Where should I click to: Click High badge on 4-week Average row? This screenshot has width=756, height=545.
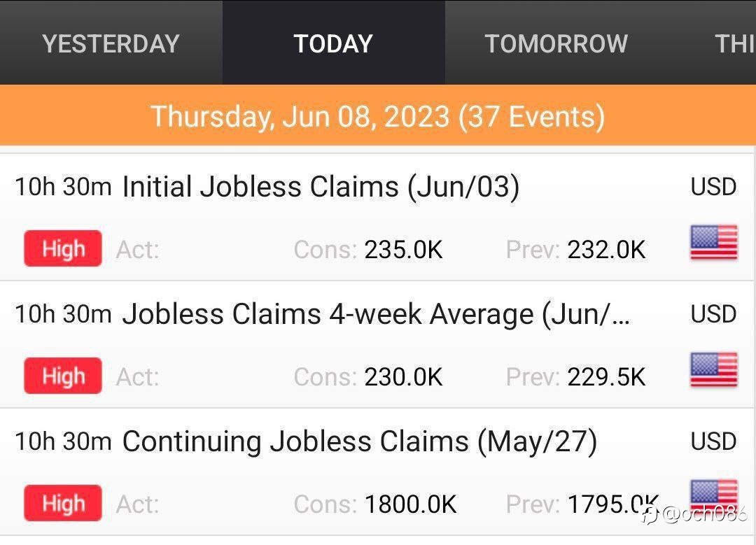[63, 376]
